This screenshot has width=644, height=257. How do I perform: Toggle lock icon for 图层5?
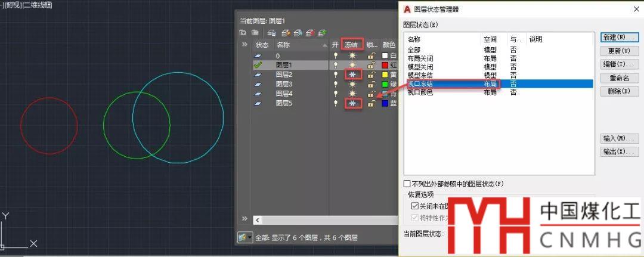click(371, 104)
